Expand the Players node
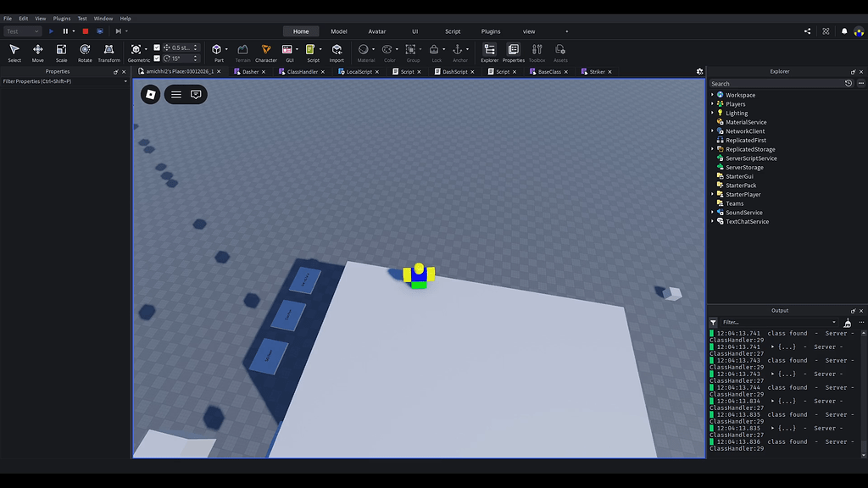 [x=712, y=104]
